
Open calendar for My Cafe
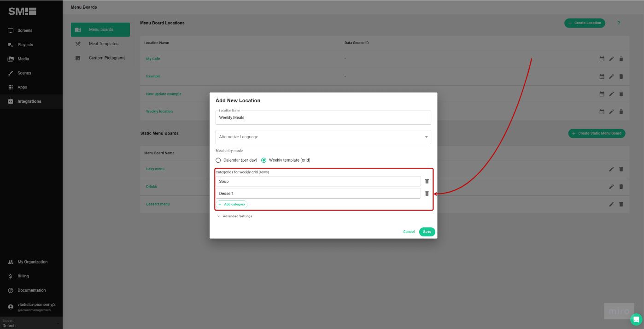point(602,59)
